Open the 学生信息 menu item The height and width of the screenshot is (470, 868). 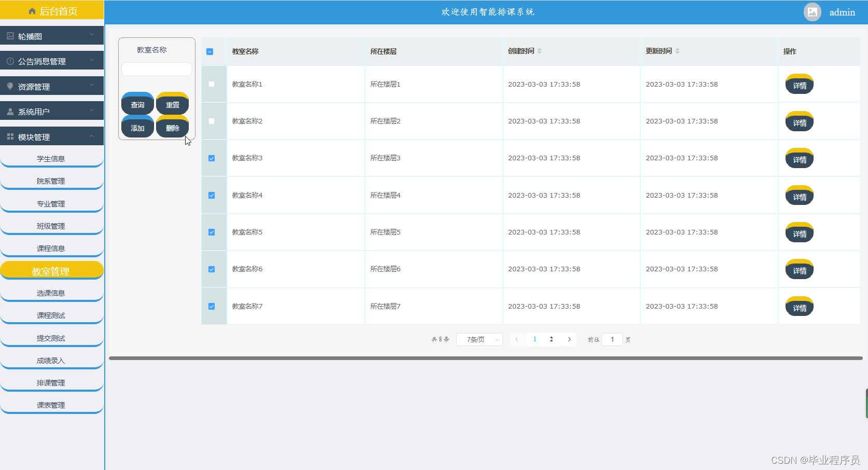pos(51,158)
